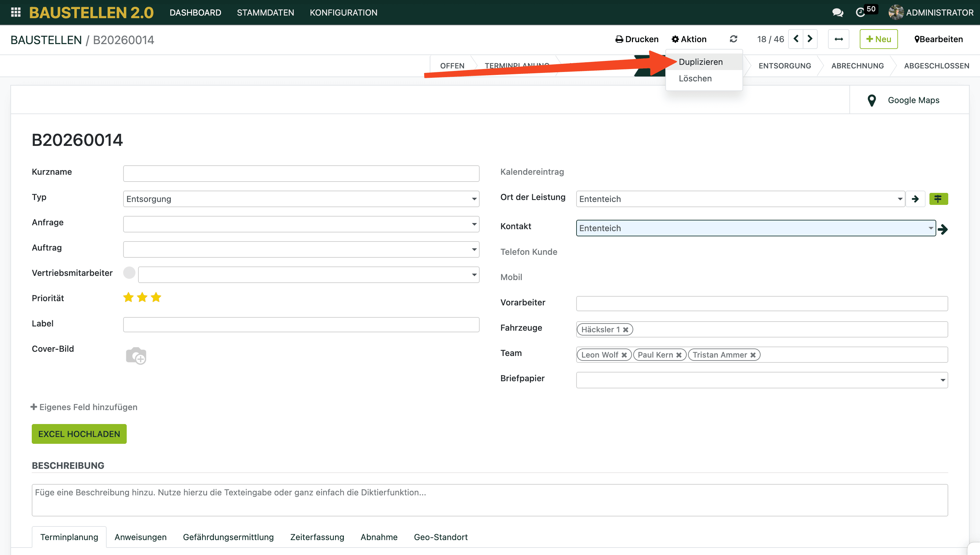This screenshot has height=555, width=980.
Task: Click the Excel Hochladen button
Action: 79,434
